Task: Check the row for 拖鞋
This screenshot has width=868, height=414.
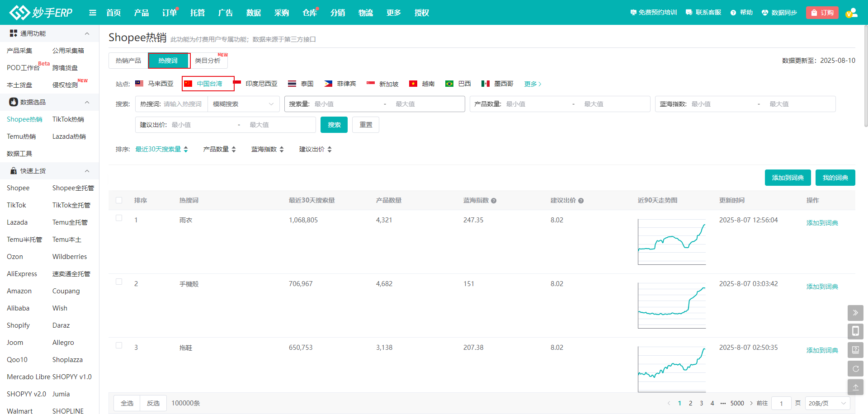Action: point(119,345)
